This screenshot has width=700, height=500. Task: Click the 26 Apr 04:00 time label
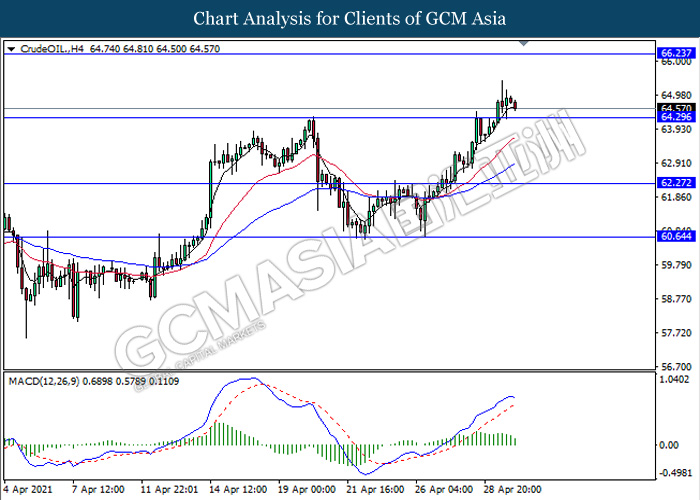click(x=444, y=489)
